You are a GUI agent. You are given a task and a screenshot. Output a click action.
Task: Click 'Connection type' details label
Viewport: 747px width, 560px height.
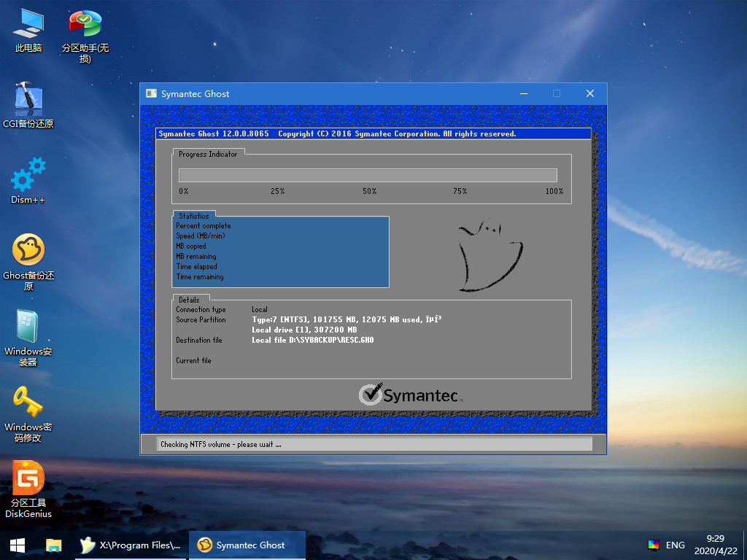[201, 309]
